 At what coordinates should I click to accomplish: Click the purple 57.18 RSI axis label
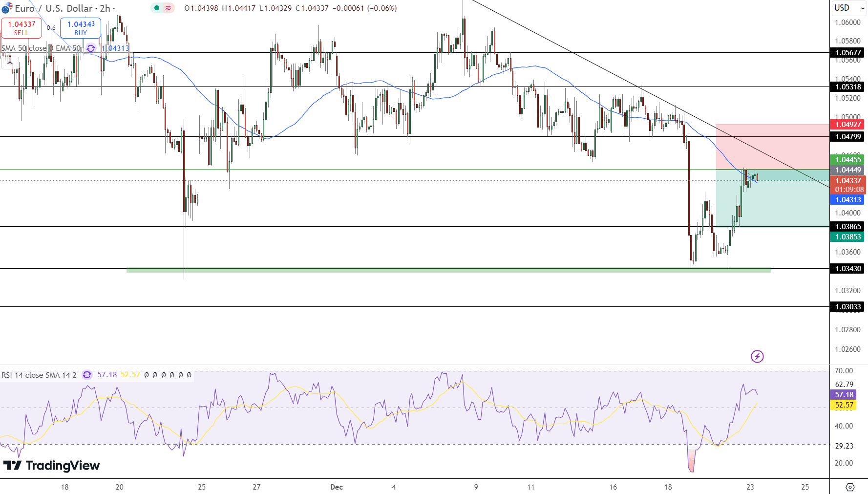tap(843, 395)
